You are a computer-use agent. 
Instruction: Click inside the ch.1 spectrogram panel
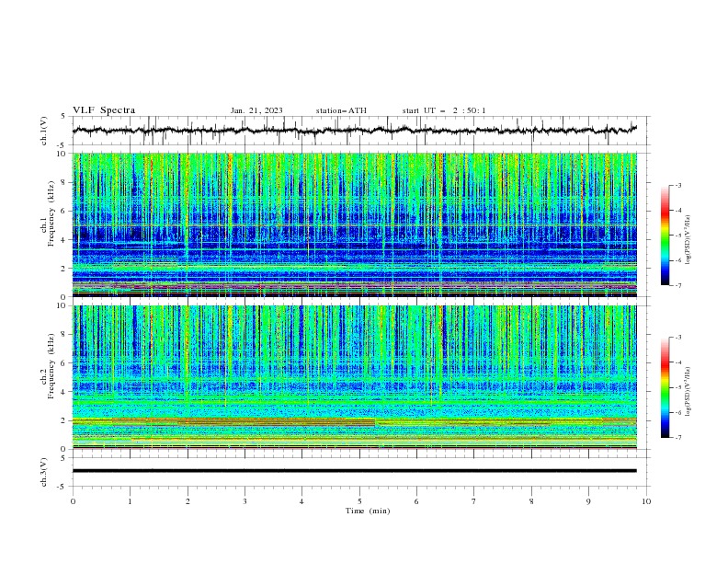355,224
